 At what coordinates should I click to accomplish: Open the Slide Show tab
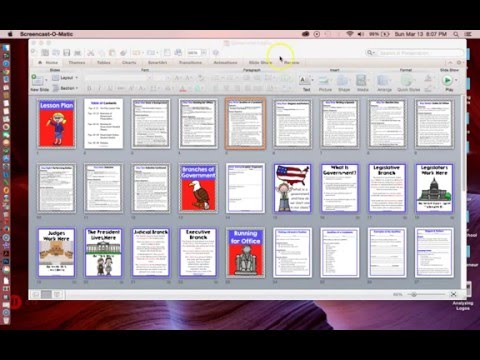click(260, 62)
